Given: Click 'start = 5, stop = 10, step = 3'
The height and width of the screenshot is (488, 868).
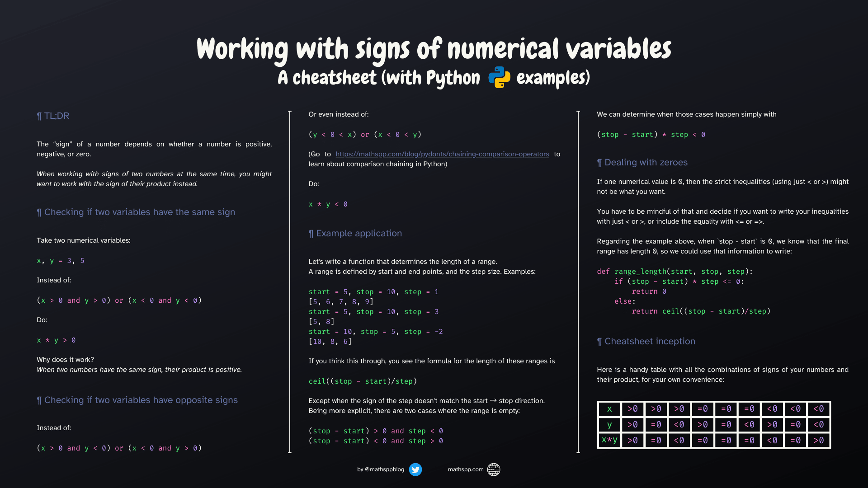Looking at the screenshot, I should [373, 312].
